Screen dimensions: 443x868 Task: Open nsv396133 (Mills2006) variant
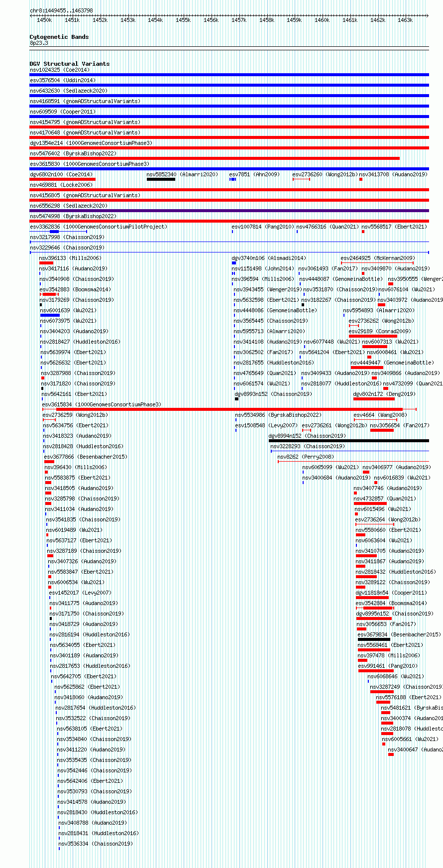(70, 258)
